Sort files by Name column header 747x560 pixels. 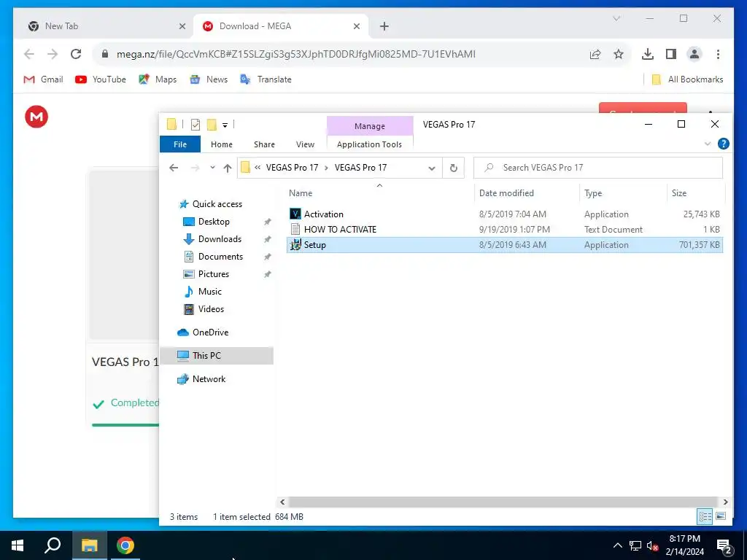tap(300, 193)
